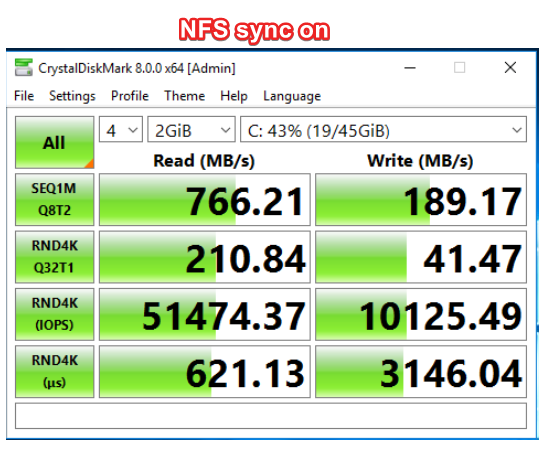Expand the test count dropdown showing 4

click(121, 129)
